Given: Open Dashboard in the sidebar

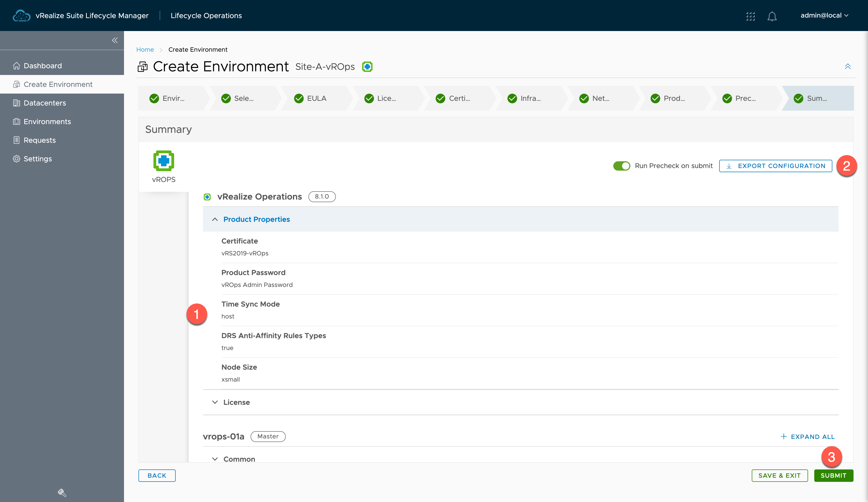Looking at the screenshot, I should (62, 65).
